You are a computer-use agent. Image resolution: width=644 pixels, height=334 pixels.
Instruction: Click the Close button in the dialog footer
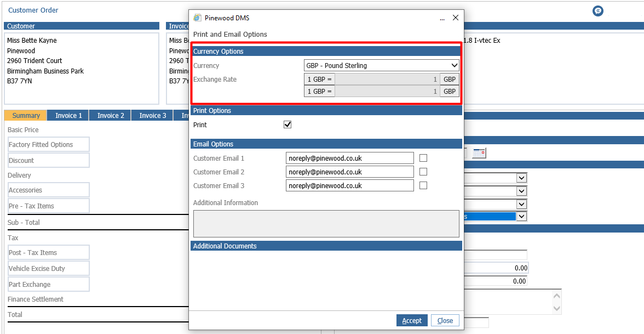click(445, 320)
